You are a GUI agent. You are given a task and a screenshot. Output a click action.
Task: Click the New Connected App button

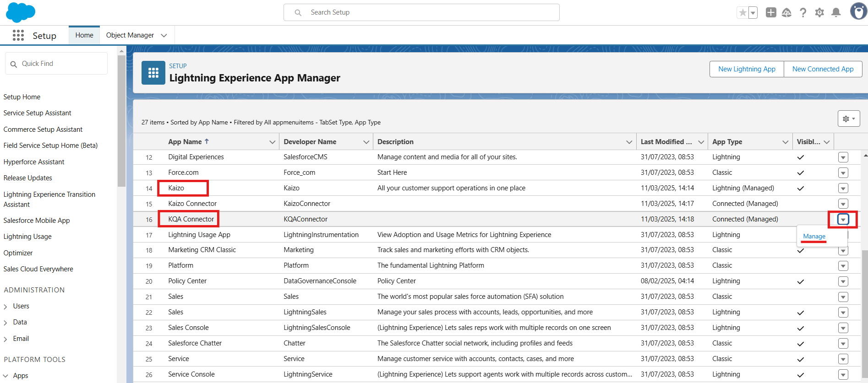click(823, 69)
